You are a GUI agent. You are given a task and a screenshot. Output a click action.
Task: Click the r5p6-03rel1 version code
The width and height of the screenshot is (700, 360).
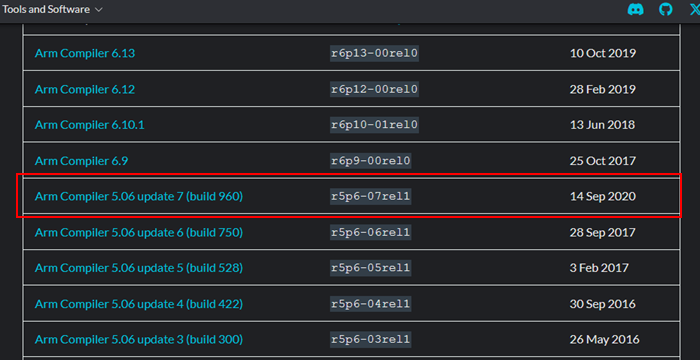tap(371, 339)
